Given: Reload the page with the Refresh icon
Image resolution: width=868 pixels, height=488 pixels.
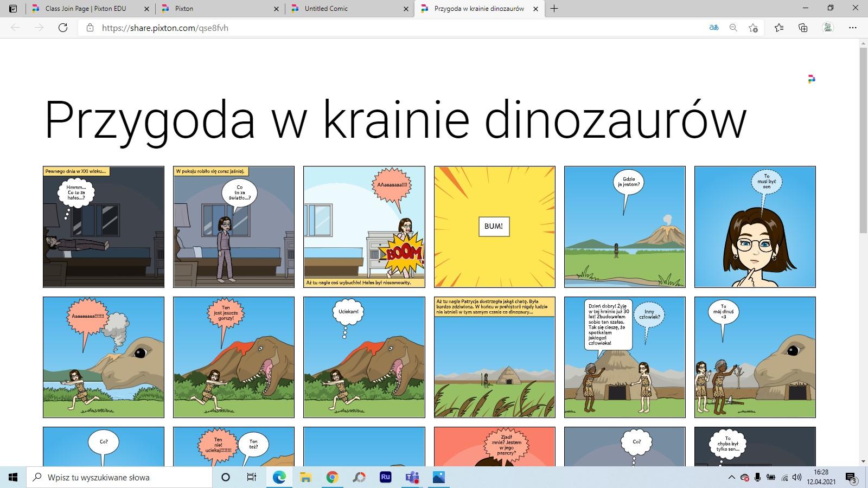Looking at the screenshot, I should tap(63, 28).
